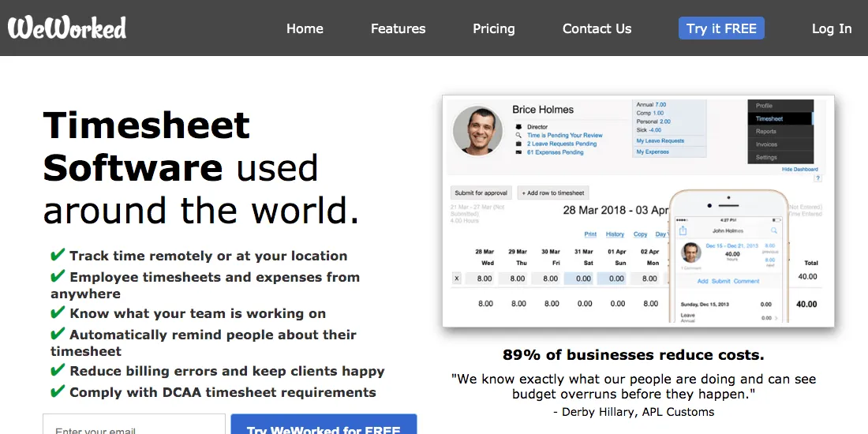Click green checkmark beside 'Automatically remind people'
This screenshot has height=434, width=868.
58,334
